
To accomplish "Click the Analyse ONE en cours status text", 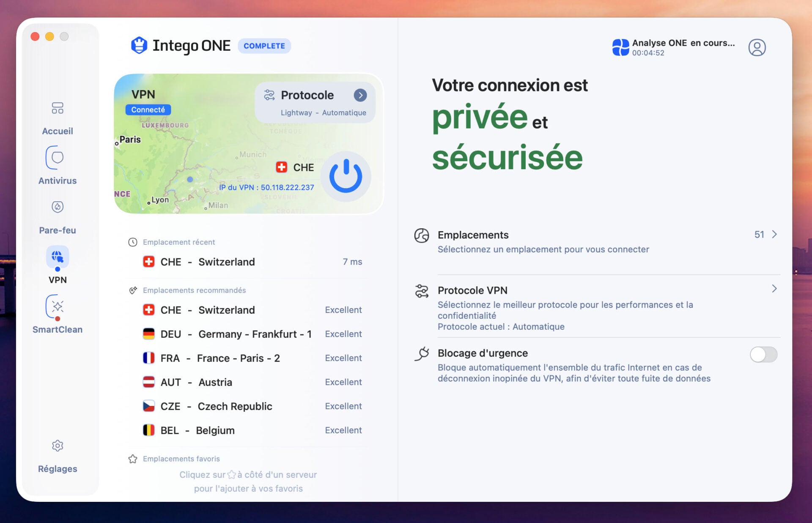I will click(x=683, y=43).
